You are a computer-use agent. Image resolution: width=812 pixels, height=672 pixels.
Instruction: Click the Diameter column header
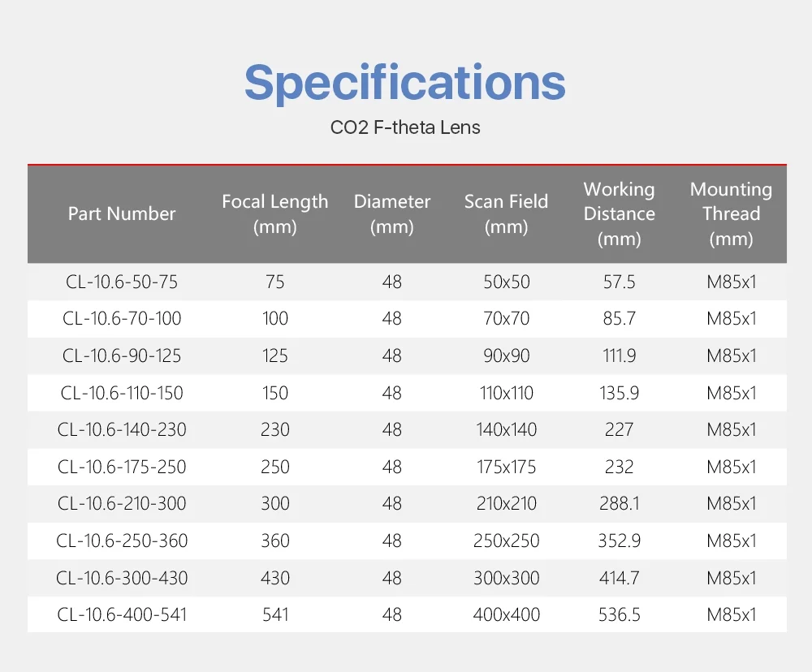(x=392, y=214)
